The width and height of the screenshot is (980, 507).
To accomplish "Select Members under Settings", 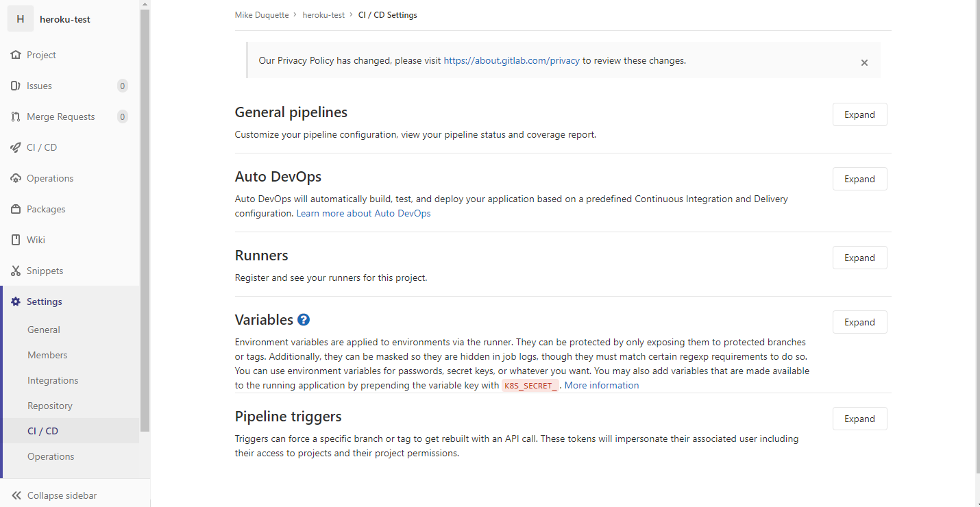I will [x=47, y=355].
